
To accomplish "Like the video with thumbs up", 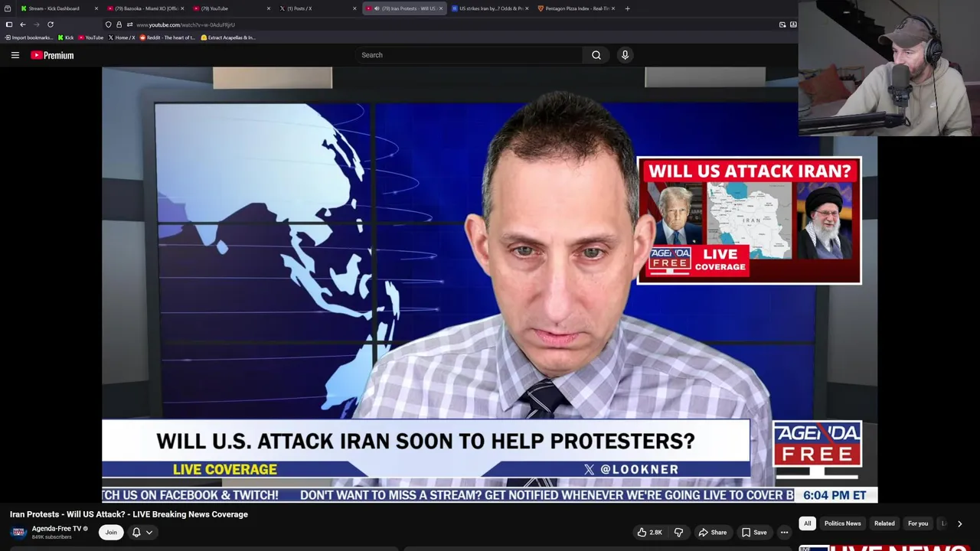I will click(650, 533).
